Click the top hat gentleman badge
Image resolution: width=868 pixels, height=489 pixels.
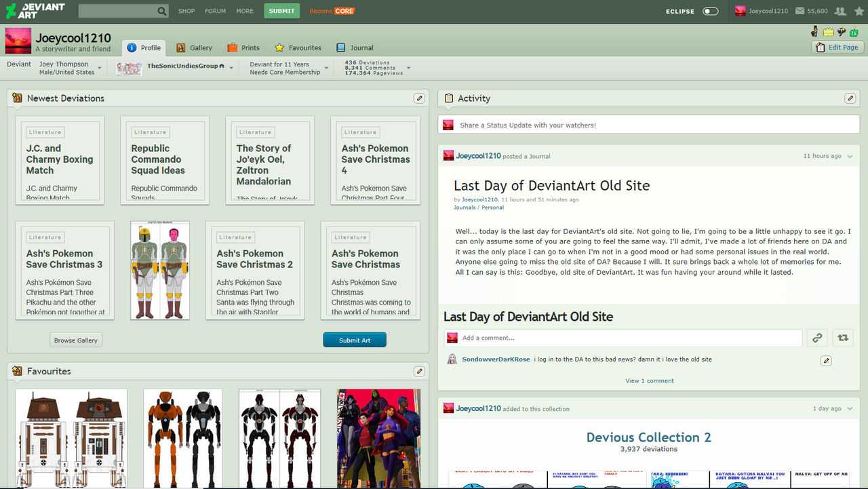coord(814,31)
